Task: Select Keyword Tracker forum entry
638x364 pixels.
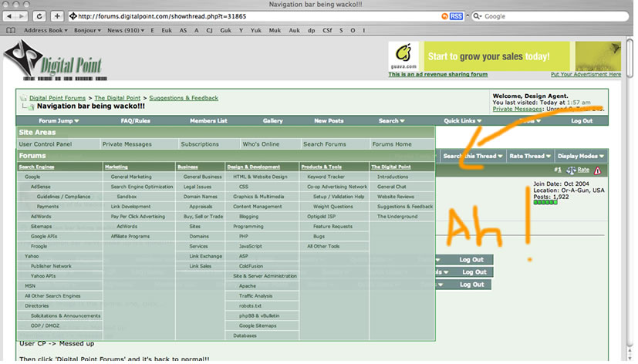Action: 326,177
